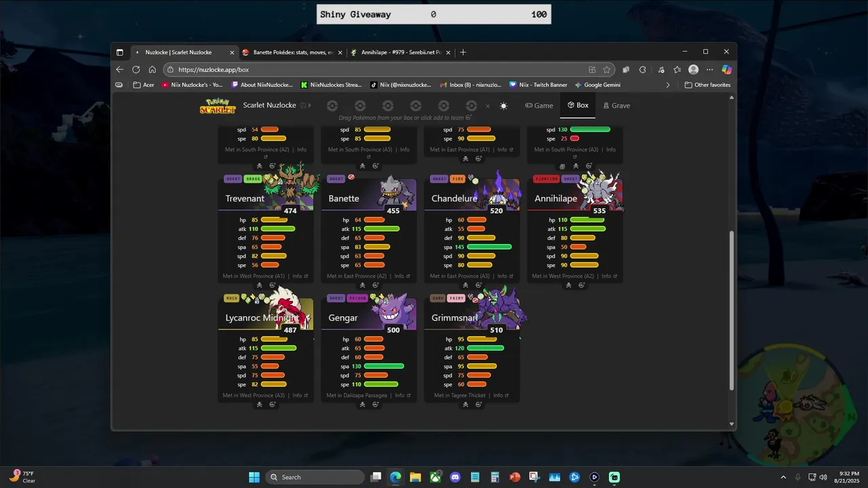This screenshot has height=488, width=868.
Task: Click the skull icon under Grimmsnarl
Action: tap(465, 405)
